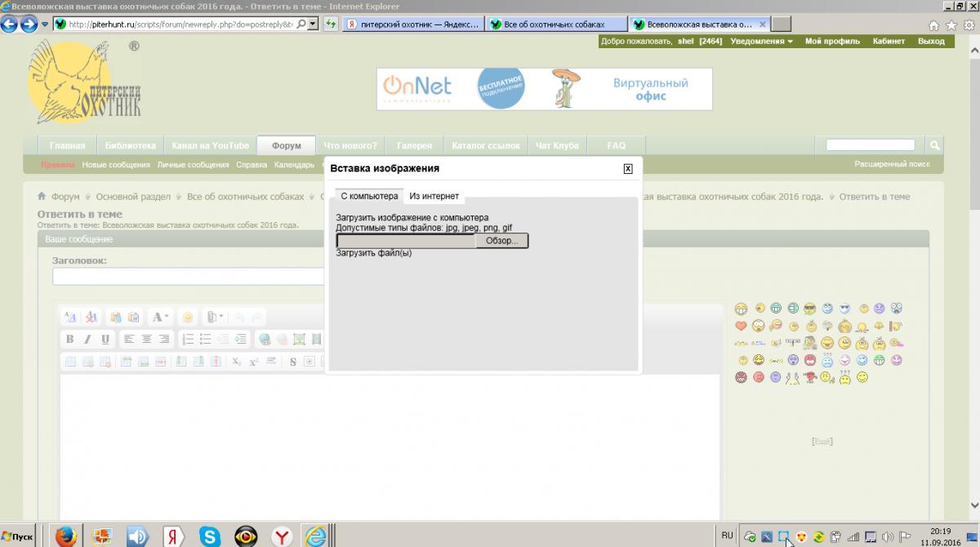Toggle Underline formatting in editor toolbar

coord(105,339)
